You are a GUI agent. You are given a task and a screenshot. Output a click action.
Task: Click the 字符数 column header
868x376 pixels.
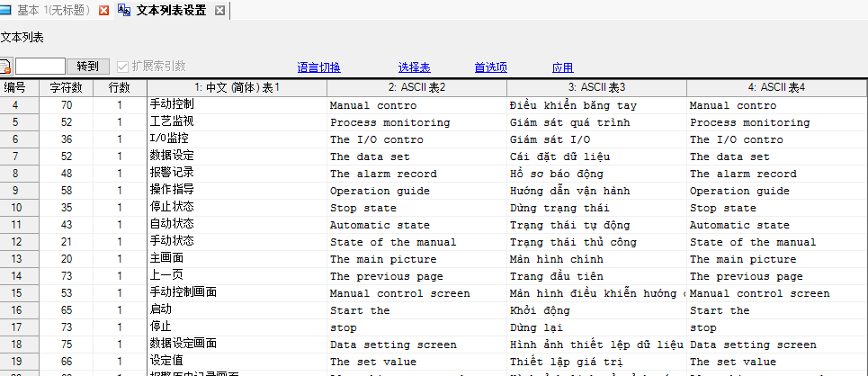pyautogui.click(x=66, y=87)
